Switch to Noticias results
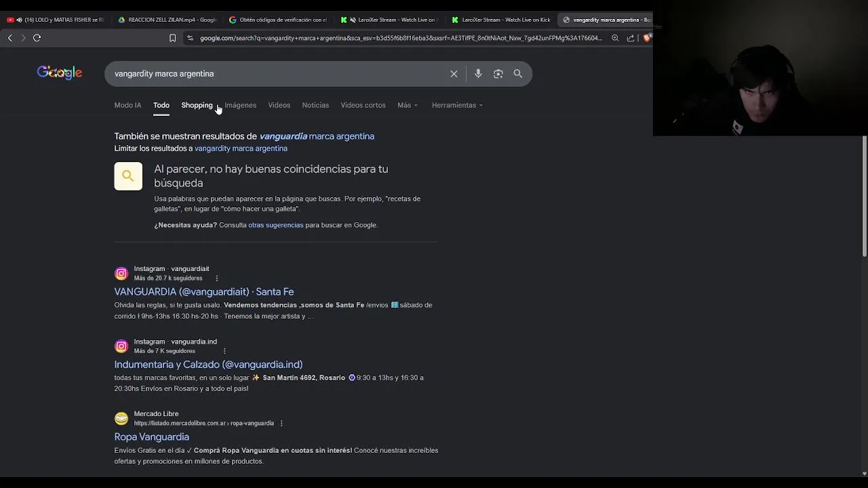 coord(315,105)
